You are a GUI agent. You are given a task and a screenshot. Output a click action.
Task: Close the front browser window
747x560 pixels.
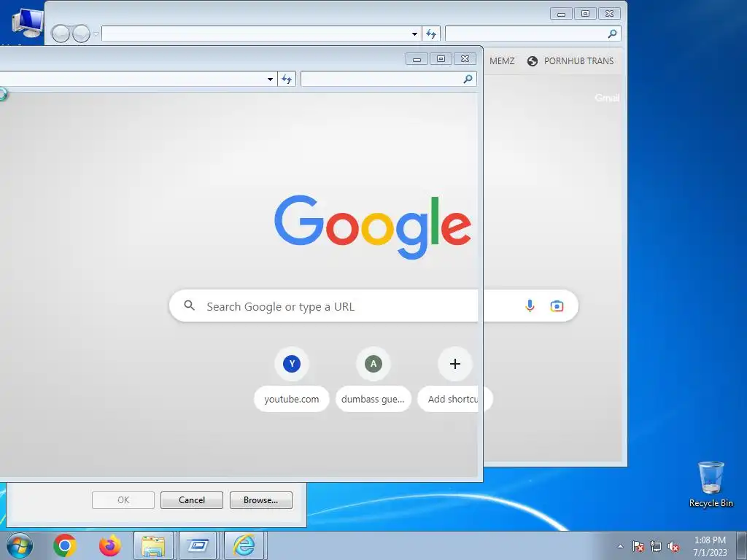tap(465, 59)
